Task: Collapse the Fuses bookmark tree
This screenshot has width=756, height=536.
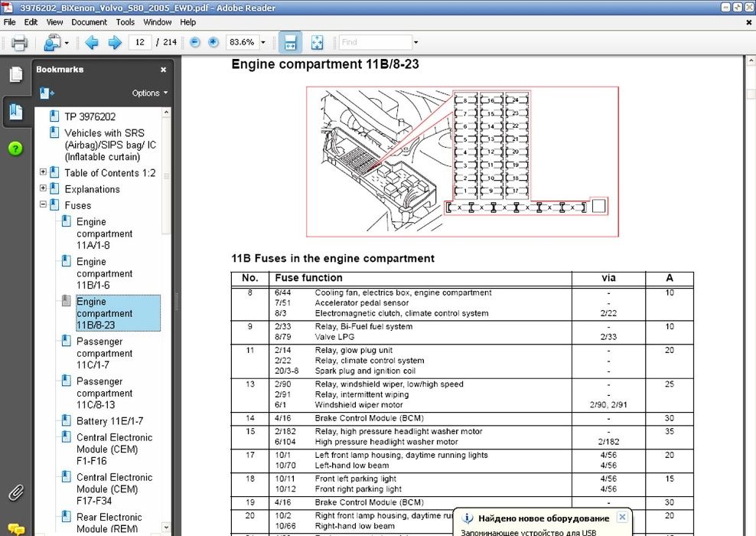Action: (x=43, y=205)
